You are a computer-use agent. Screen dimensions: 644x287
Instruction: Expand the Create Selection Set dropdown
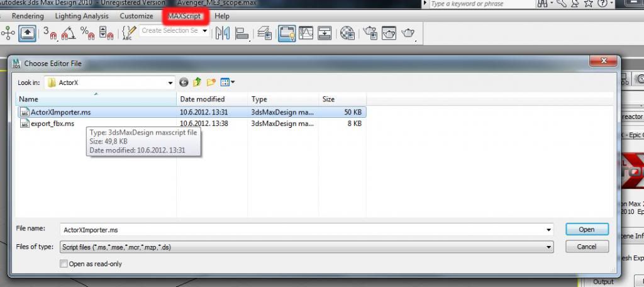point(204,31)
